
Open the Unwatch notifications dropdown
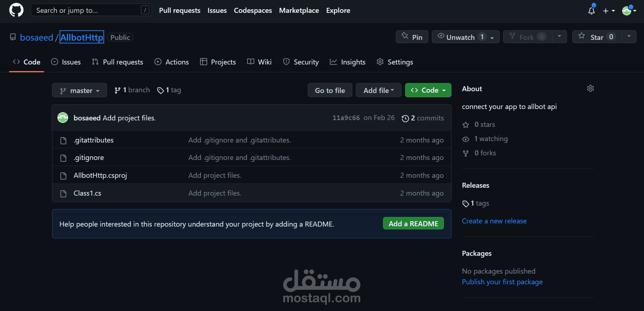coord(465,37)
